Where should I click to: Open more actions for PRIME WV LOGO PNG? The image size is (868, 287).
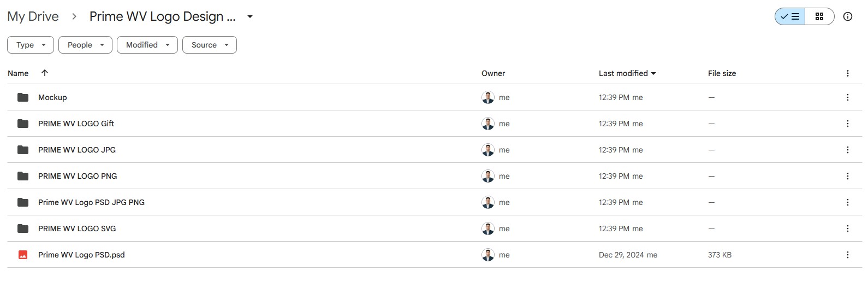(847, 176)
